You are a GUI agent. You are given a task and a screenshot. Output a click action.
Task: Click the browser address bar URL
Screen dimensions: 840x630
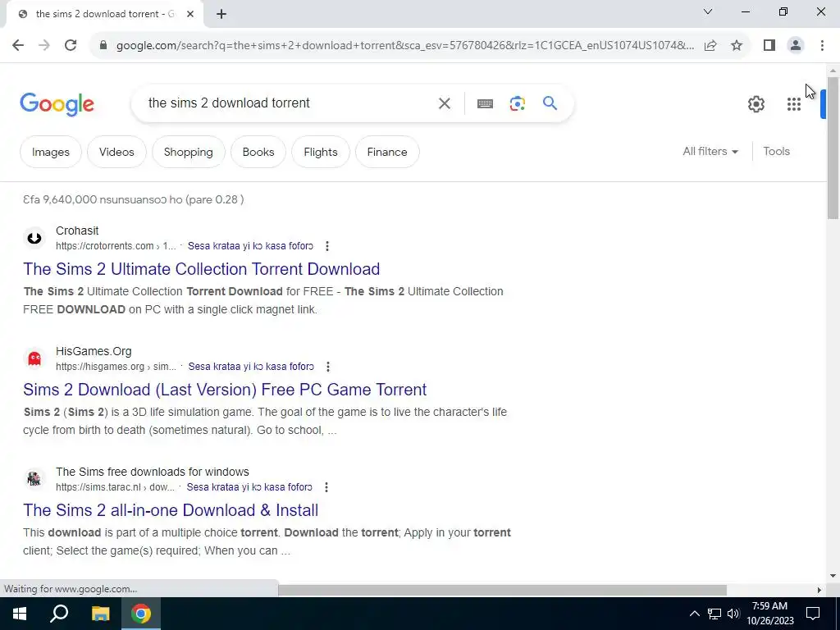coord(405,46)
